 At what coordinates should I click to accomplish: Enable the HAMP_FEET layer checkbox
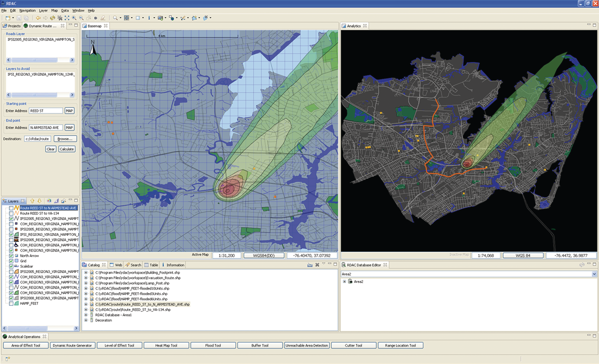click(x=11, y=304)
